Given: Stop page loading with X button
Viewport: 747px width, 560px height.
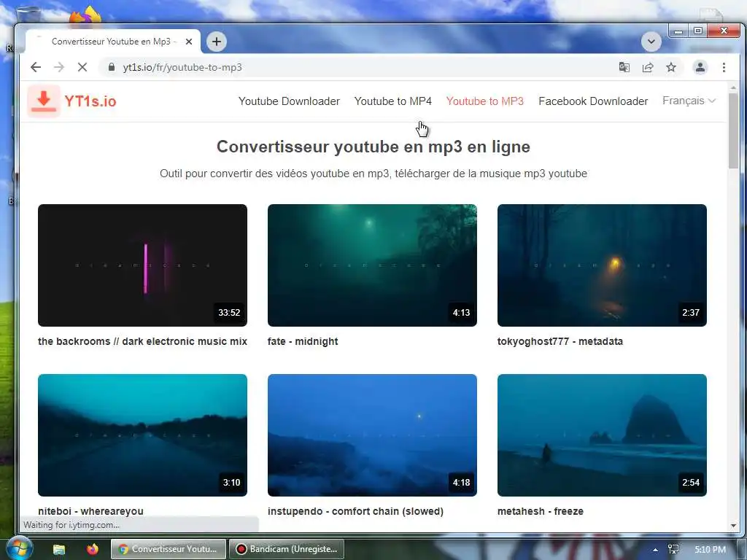Looking at the screenshot, I should [82, 67].
